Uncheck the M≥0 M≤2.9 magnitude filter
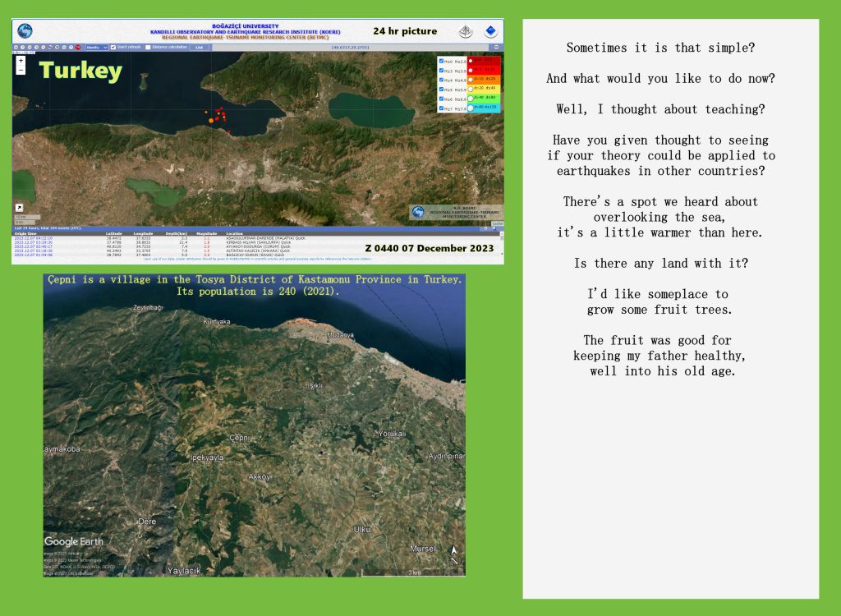Screen dimensions: 841x616 (441, 62)
